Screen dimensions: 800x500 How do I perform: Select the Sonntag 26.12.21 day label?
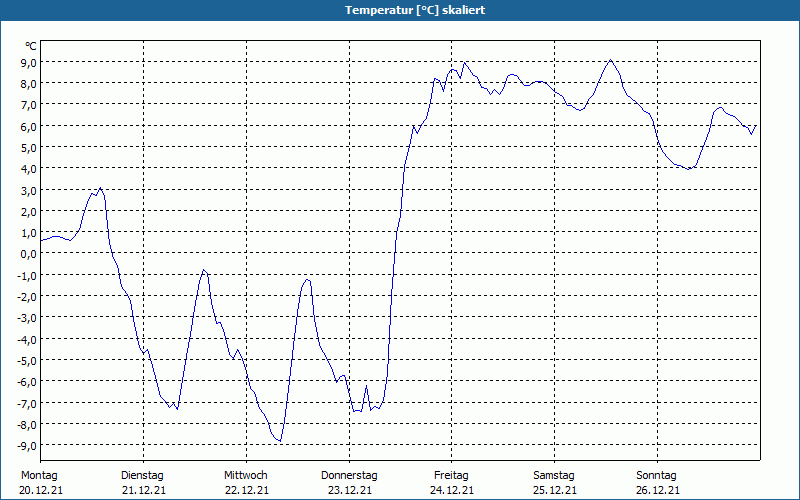pos(657,483)
